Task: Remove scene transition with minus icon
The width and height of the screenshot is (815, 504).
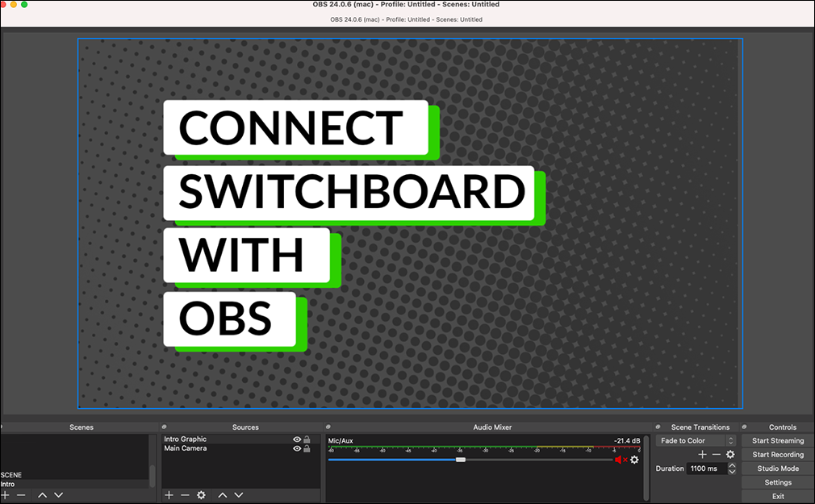Action: 717,454
